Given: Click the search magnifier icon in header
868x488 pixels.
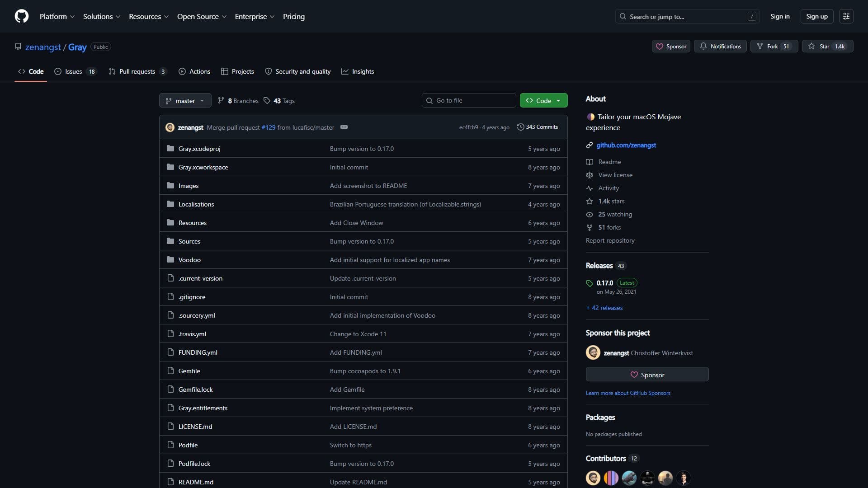Looking at the screenshot, I should (x=623, y=16).
